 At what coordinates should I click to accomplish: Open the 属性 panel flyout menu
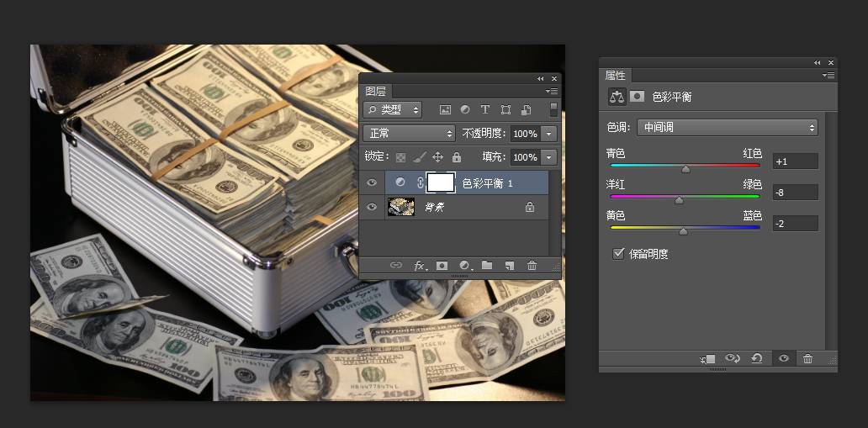click(828, 76)
